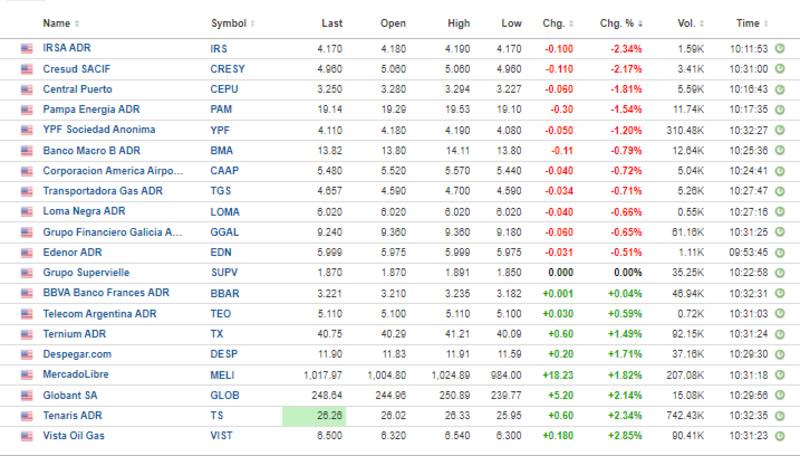Click the clock icon in the Tenaris ADR row

pyautogui.click(x=778, y=416)
